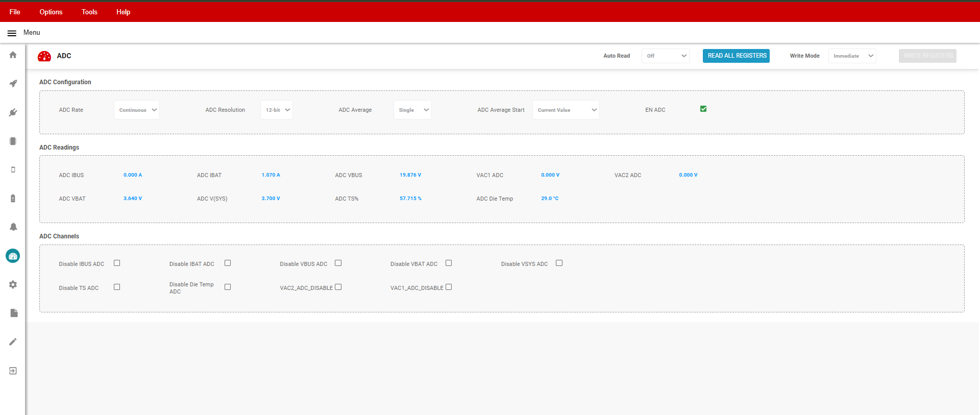Check Disable IBUS ADC

click(117, 263)
